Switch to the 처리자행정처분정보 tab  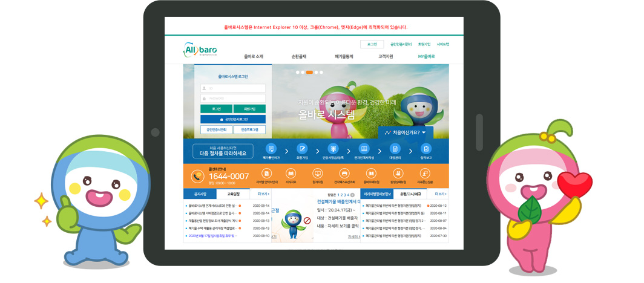pos(376,194)
